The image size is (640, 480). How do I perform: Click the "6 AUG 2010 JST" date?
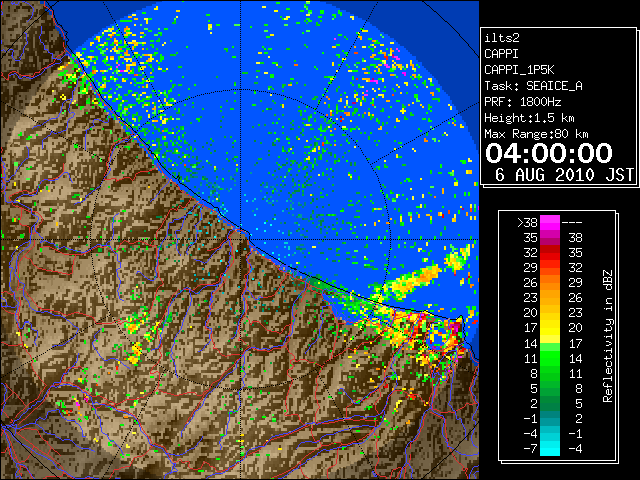[564, 175]
